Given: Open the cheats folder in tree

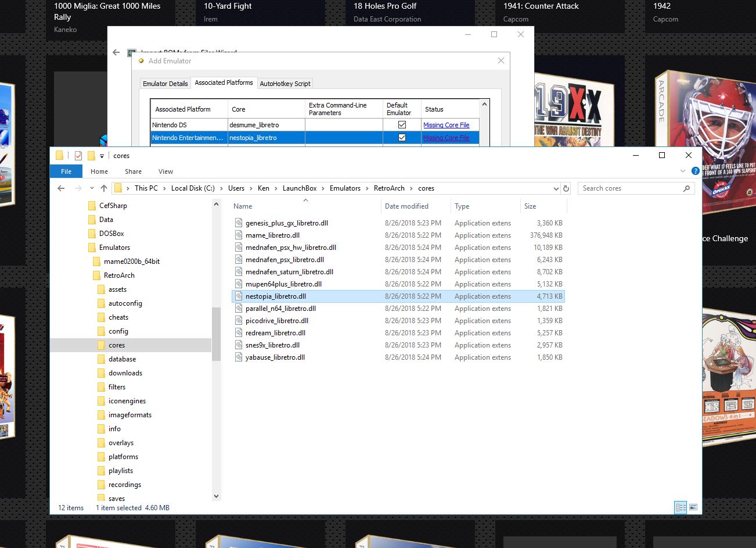Looking at the screenshot, I should pos(118,317).
